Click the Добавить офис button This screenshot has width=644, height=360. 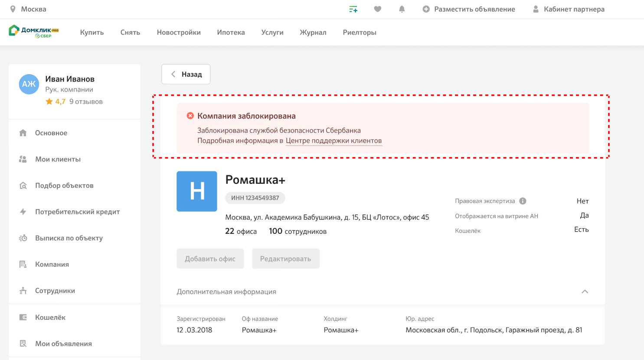click(210, 259)
